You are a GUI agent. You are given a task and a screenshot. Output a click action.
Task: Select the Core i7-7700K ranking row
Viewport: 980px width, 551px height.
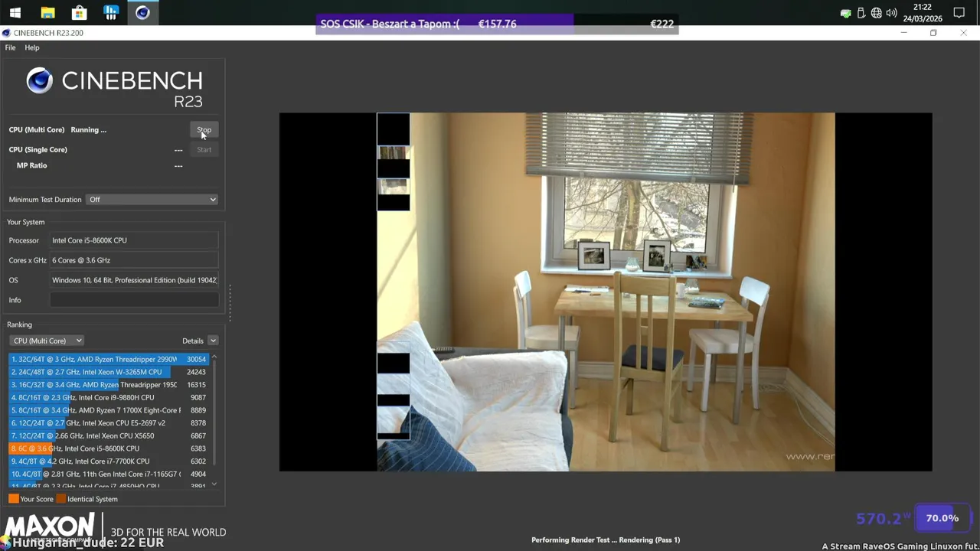pyautogui.click(x=108, y=461)
